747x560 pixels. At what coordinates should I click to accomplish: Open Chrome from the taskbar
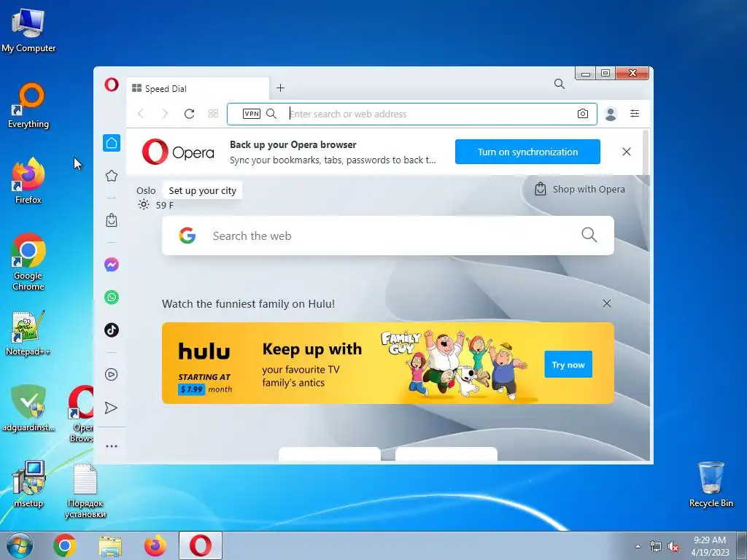65,545
